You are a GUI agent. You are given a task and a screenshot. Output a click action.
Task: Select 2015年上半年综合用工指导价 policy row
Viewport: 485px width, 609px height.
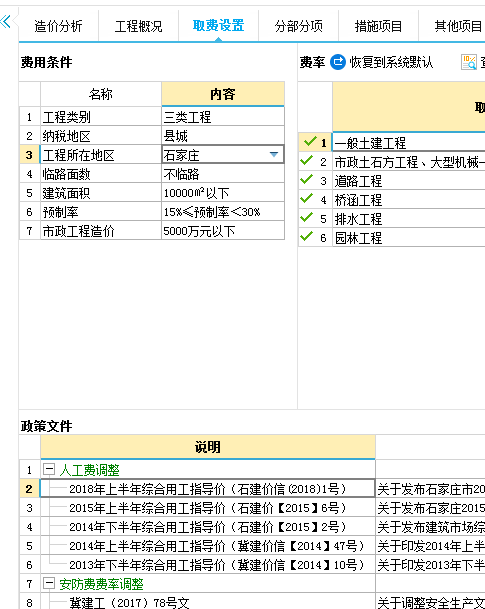point(208,508)
